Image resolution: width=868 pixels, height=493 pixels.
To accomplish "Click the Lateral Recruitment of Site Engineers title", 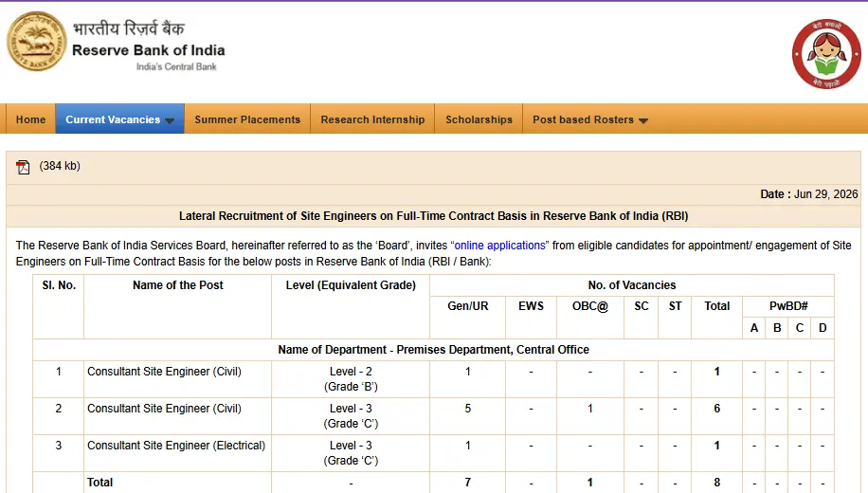I will [x=433, y=216].
